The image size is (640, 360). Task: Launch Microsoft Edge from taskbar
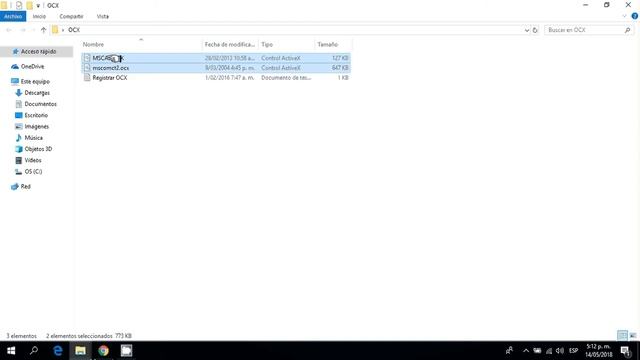click(58, 351)
